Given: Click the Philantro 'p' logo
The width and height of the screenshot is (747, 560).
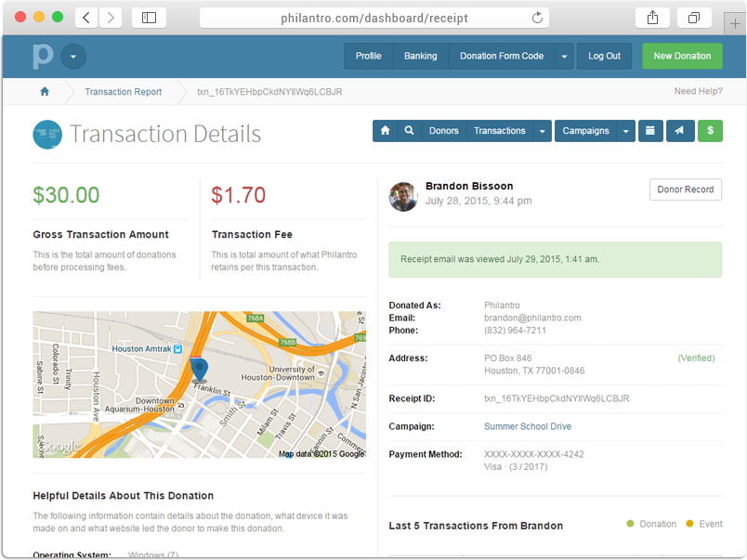Looking at the screenshot, I should pos(43,56).
